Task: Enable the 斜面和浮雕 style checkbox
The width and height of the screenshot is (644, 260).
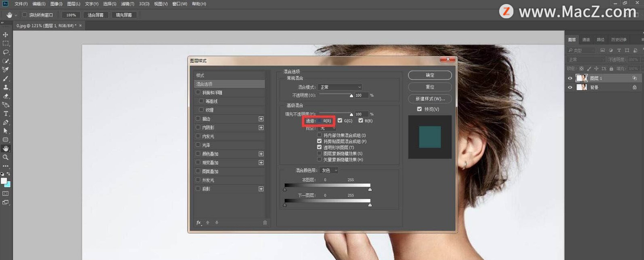Action: click(x=198, y=92)
